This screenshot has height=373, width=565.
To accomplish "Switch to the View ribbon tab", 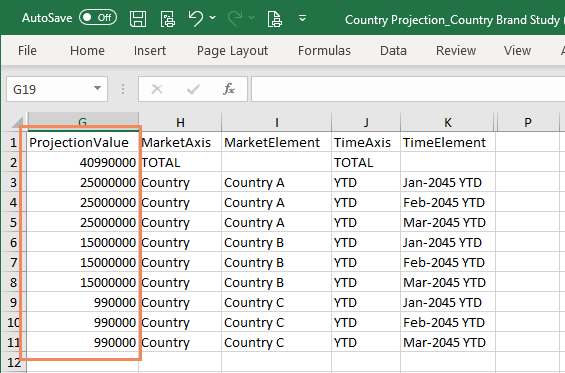I will click(x=517, y=50).
